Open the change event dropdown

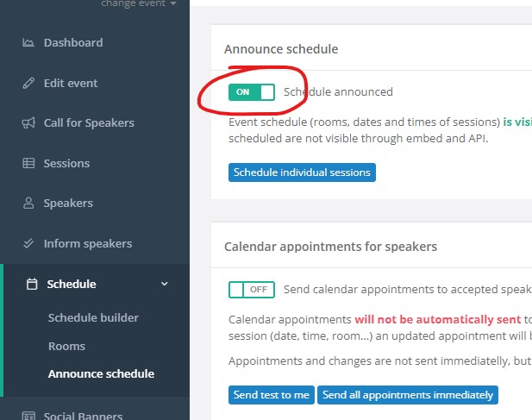point(139,3)
